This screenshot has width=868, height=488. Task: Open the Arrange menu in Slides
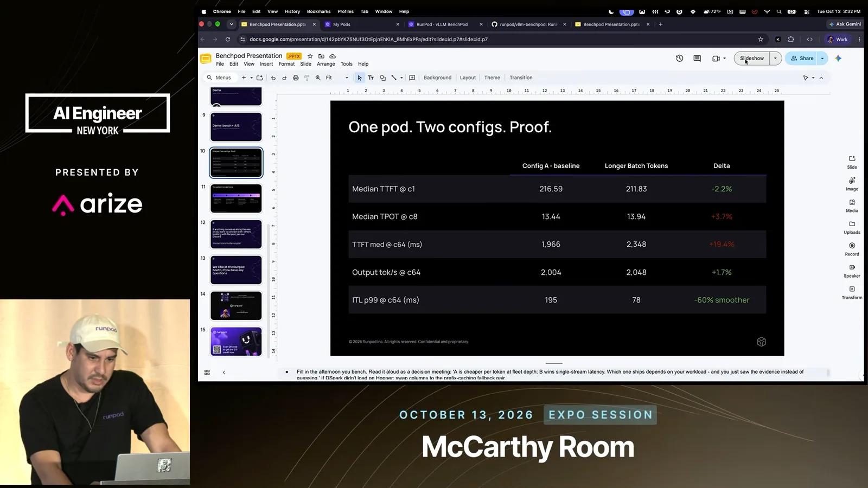[x=326, y=64]
